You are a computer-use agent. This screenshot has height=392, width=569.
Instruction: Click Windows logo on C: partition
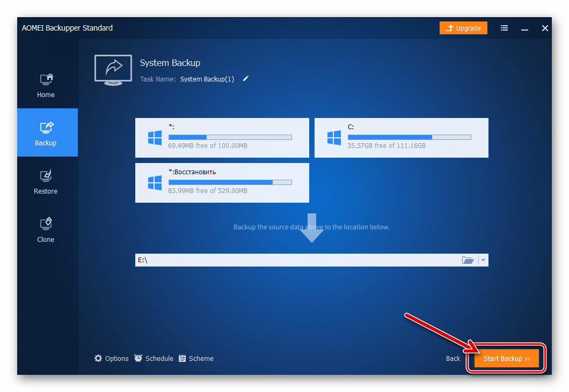click(x=334, y=138)
